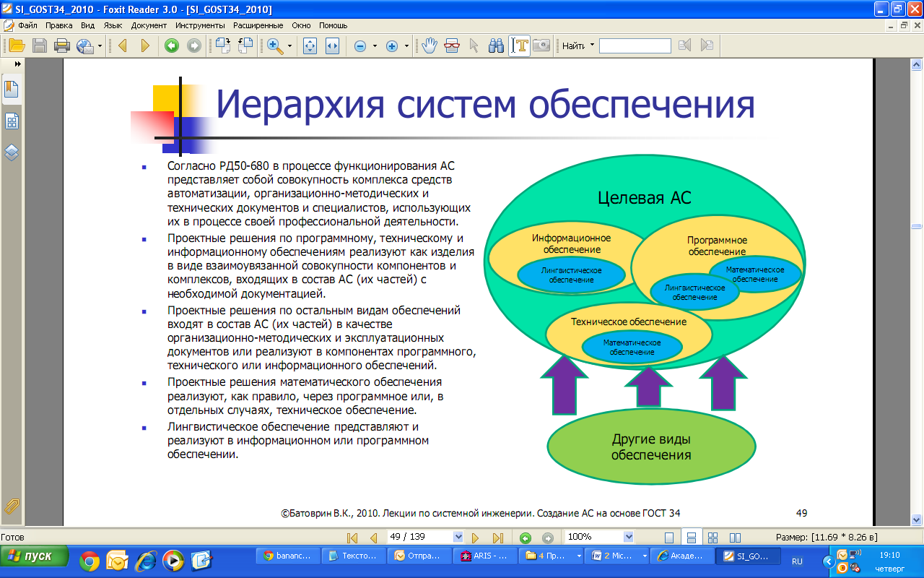Click the binoculars Search icon
Image resolution: width=924 pixels, height=578 pixels.
(x=496, y=46)
